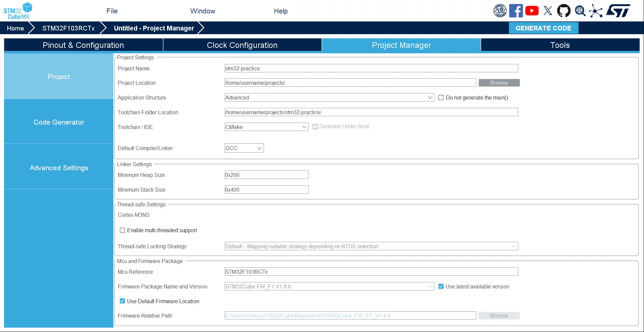Open the Toolchain / IDE dropdown
The height and width of the screenshot is (332, 644).
coord(304,127)
